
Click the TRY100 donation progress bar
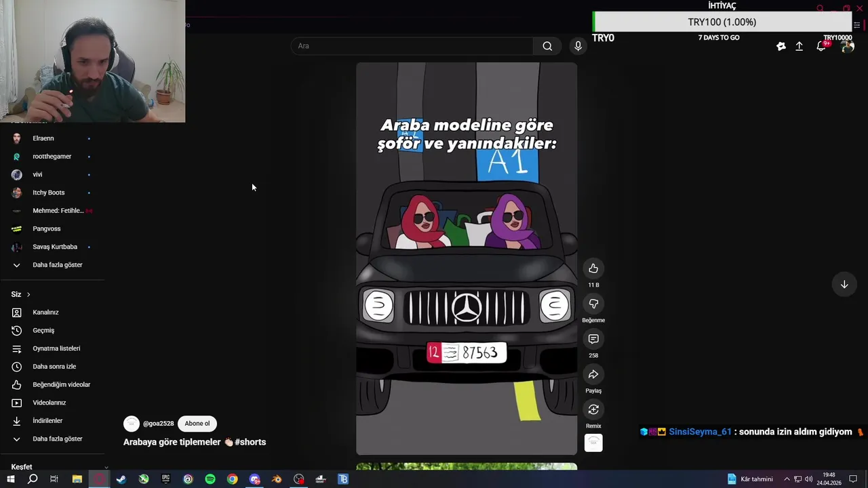click(722, 22)
